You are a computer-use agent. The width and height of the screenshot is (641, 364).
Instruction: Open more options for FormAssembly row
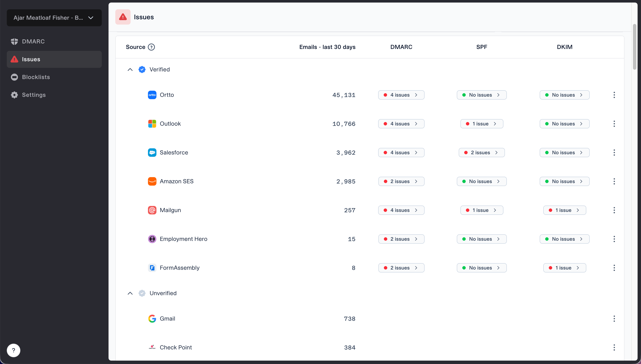614,268
